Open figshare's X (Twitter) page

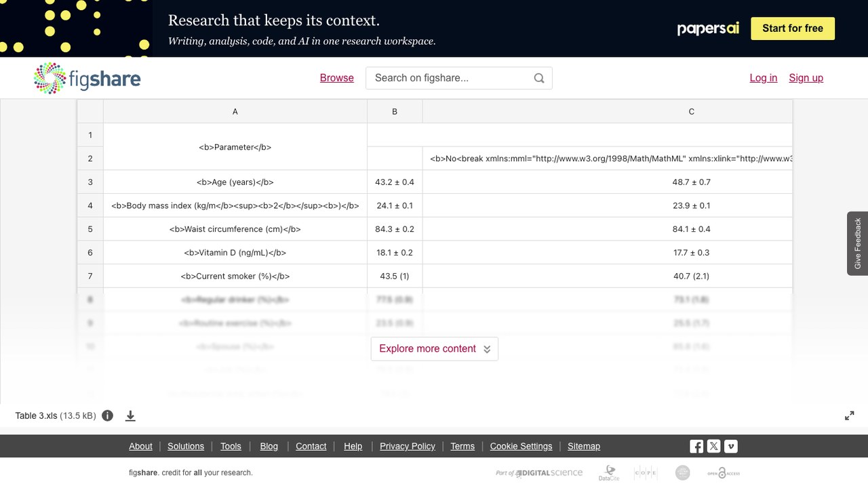[713, 446]
